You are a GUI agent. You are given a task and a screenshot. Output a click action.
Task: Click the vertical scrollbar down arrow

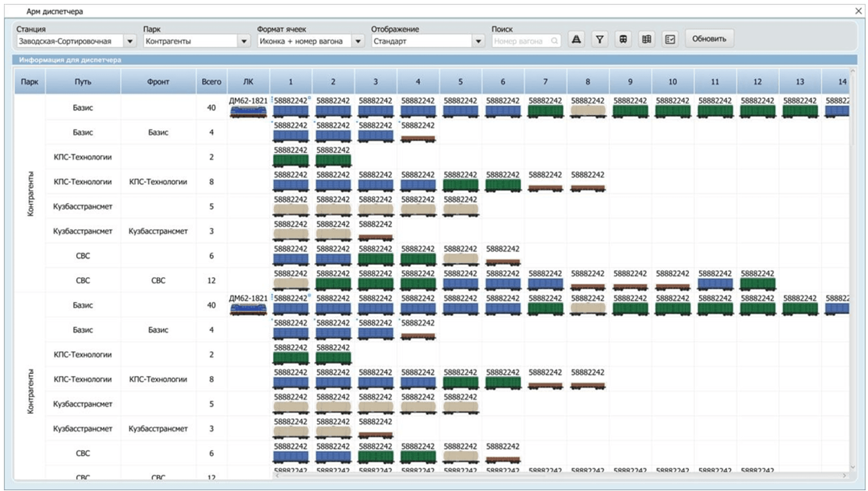[853, 467]
